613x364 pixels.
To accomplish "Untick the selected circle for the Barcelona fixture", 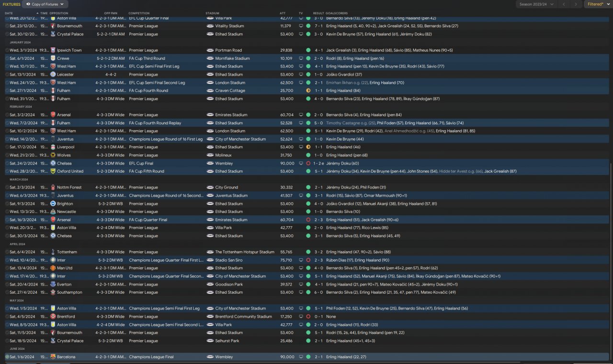I will pos(7,357).
